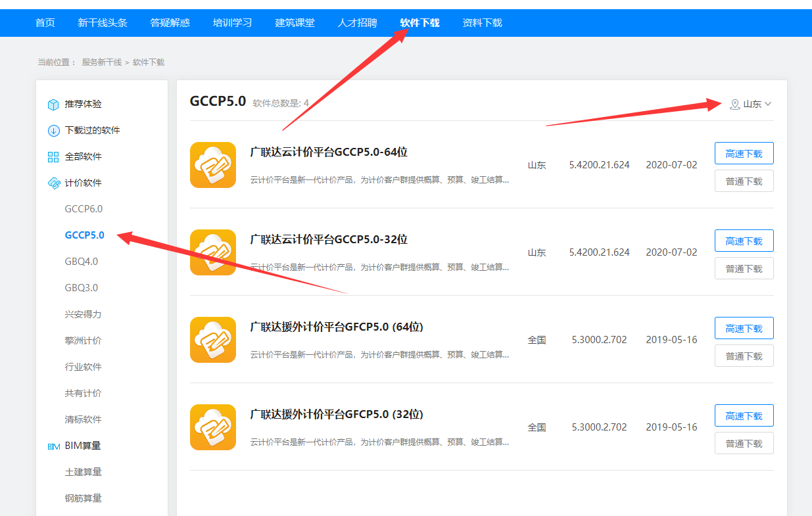Click the app icon of GCCP5.0-32位

[x=213, y=252]
